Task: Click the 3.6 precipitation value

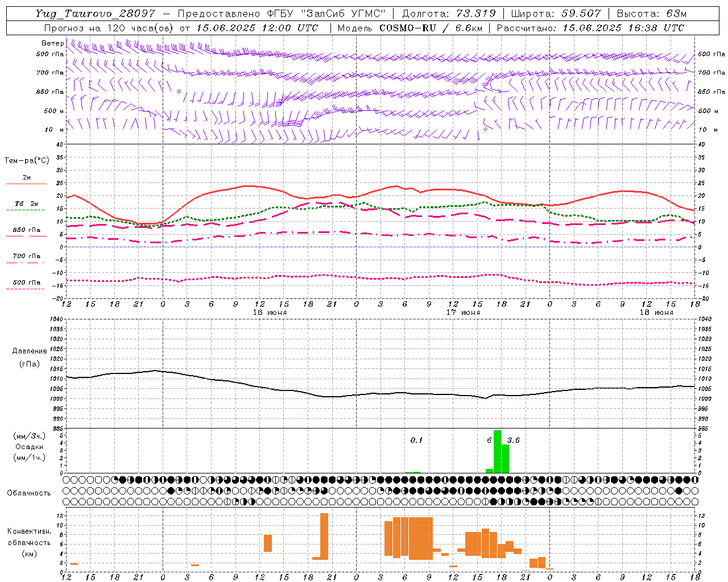Action: tap(513, 440)
